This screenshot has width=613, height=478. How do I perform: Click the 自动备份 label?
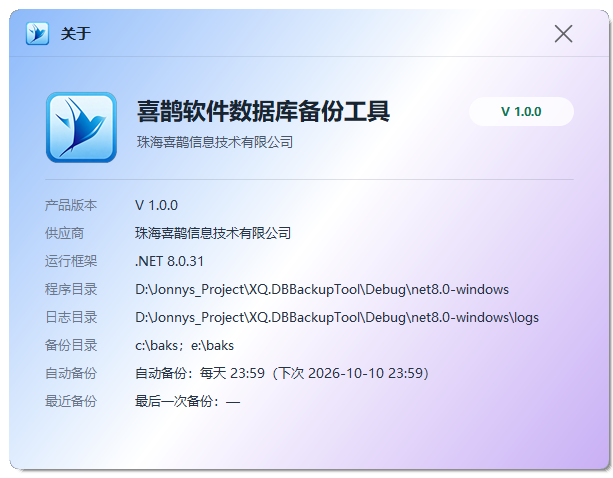coord(71,373)
